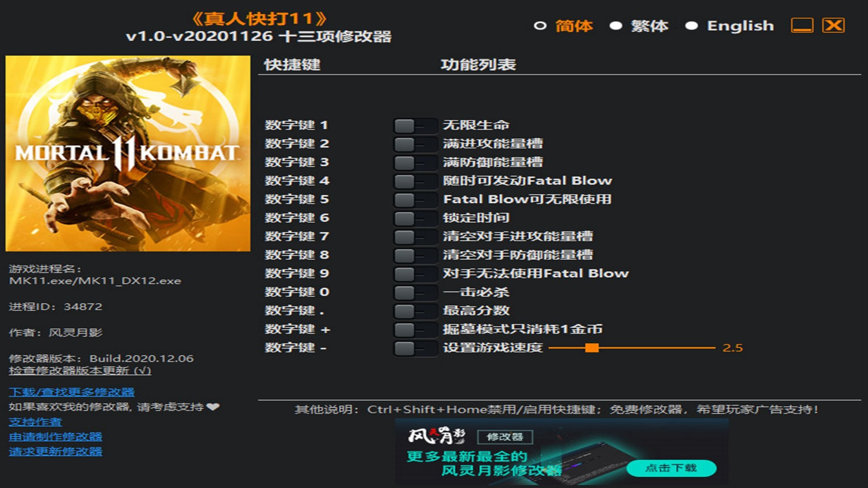Toggle 设置游戏速度 game speed switch
This screenshot has width=868, height=488.
(x=414, y=348)
